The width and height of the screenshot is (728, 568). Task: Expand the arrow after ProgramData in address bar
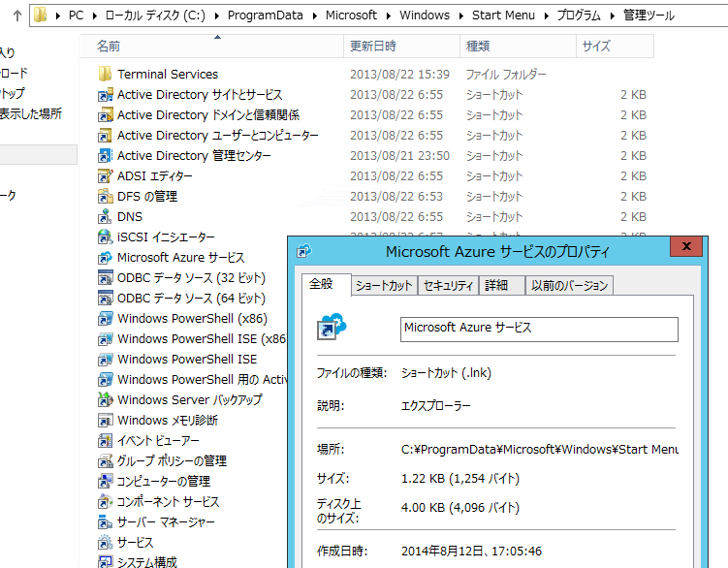(315, 16)
